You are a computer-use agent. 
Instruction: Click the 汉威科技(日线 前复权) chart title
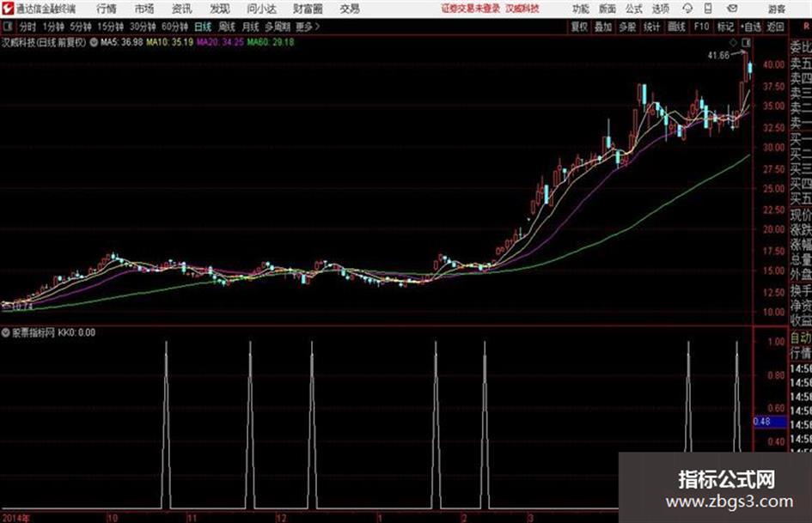[44, 42]
